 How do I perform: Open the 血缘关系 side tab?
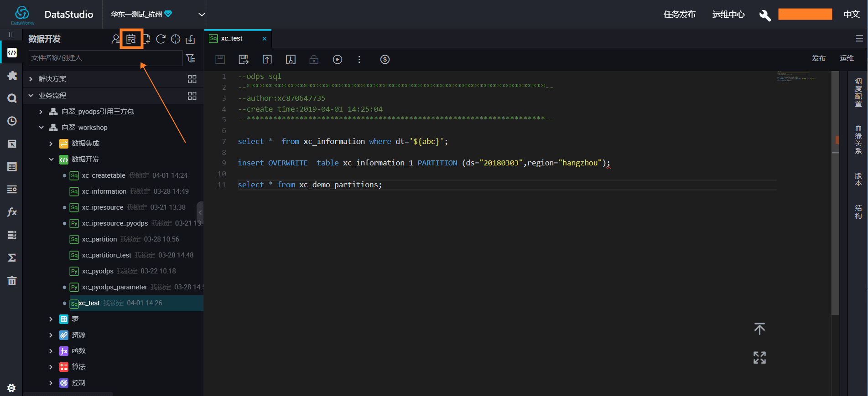pos(858,139)
